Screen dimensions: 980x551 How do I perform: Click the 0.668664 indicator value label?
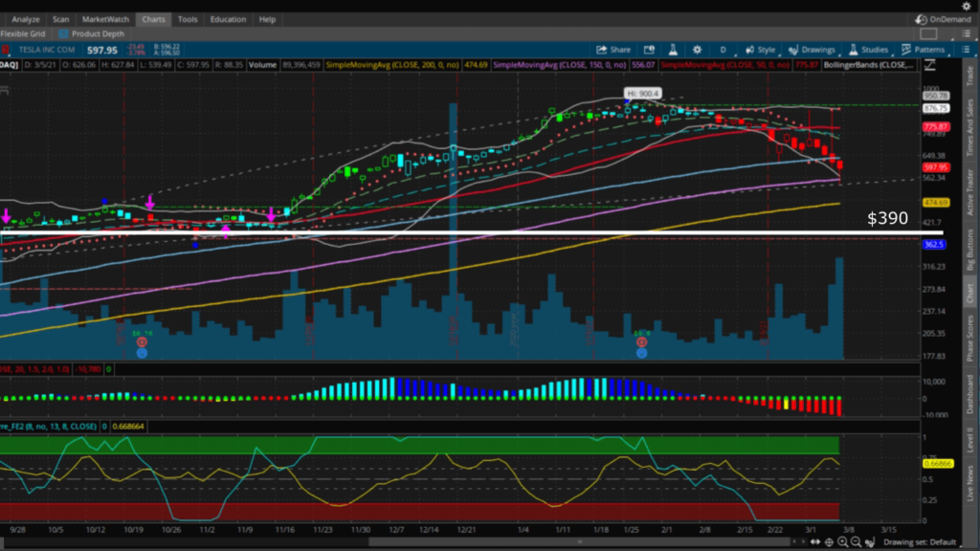pyautogui.click(x=128, y=427)
